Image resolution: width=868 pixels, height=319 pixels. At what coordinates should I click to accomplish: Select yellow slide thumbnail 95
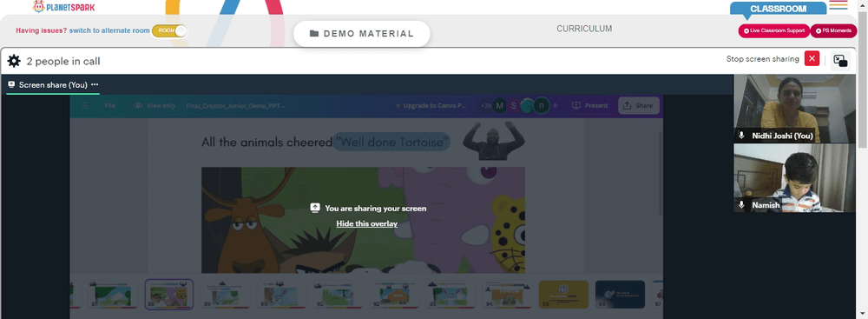coord(563,294)
